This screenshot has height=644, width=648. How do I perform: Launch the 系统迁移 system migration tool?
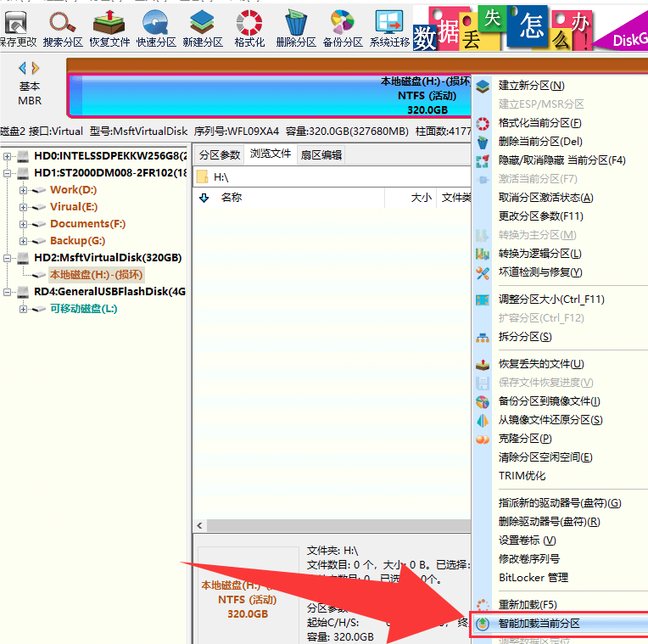[x=389, y=23]
